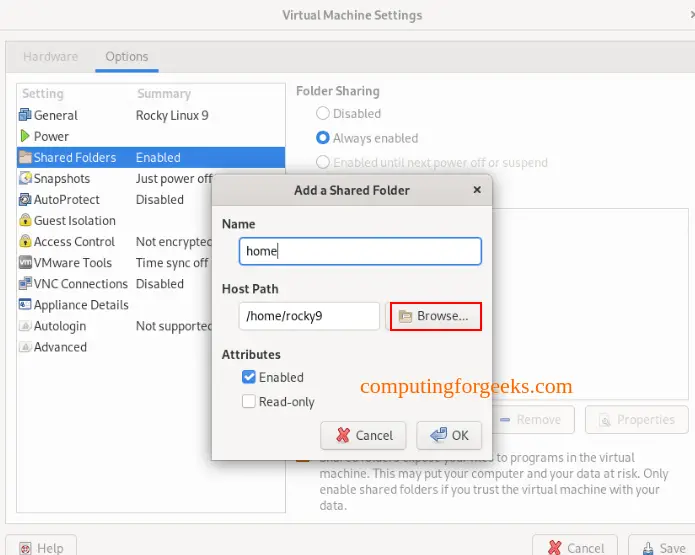Select the Snapshots settings row

[x=114, y=179]
